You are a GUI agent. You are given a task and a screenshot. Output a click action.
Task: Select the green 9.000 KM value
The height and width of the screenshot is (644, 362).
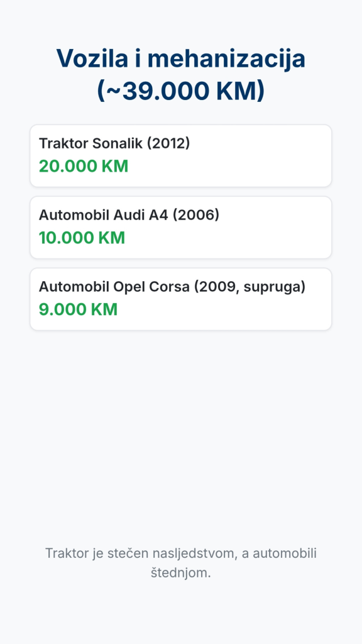(79, 309)
